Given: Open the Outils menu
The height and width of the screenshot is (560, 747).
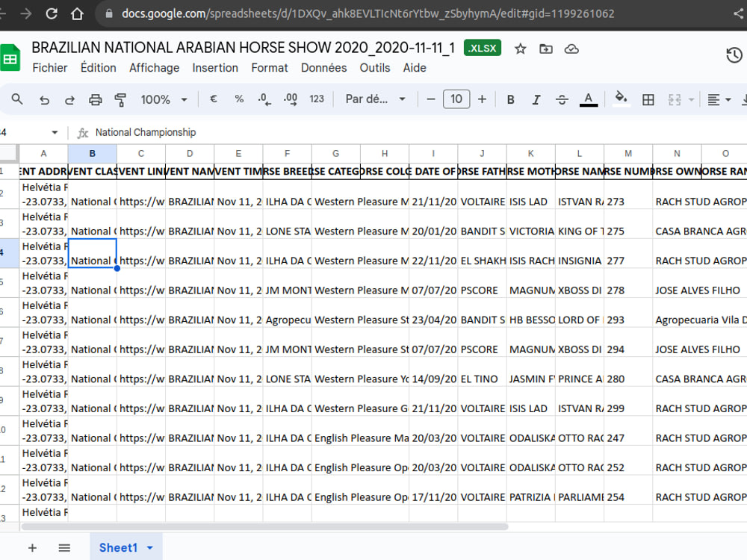Looking at the screenshot, I should [x=374, y=68].
